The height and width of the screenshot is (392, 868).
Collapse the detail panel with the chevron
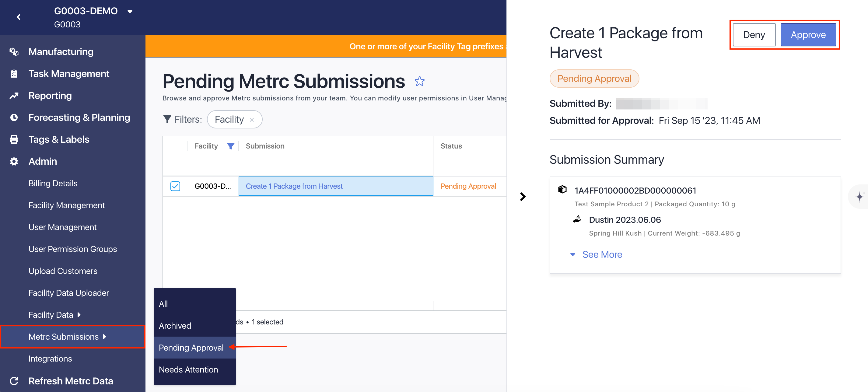pos(523,197)
